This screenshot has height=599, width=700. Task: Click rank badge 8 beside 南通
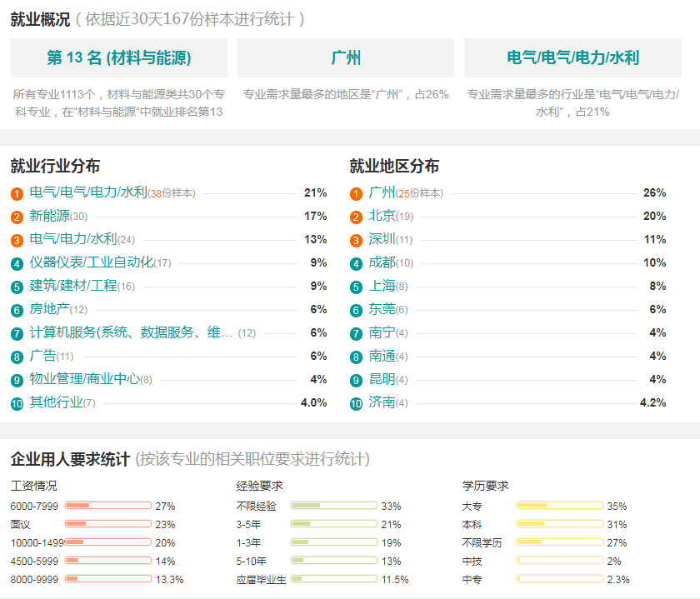(x=356, y=357)
